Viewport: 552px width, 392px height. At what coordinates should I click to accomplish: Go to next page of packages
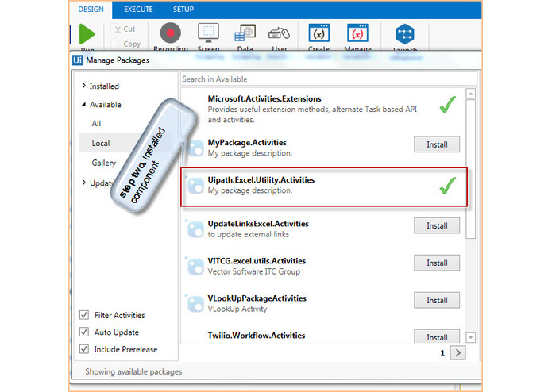pos(458,352)
